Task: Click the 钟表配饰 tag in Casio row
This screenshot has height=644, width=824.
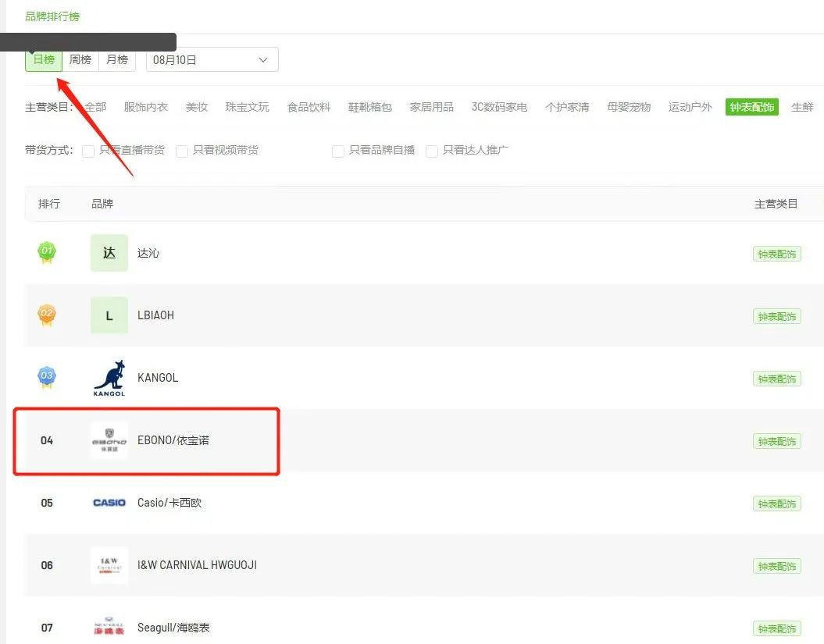Action: coord(776,504)
